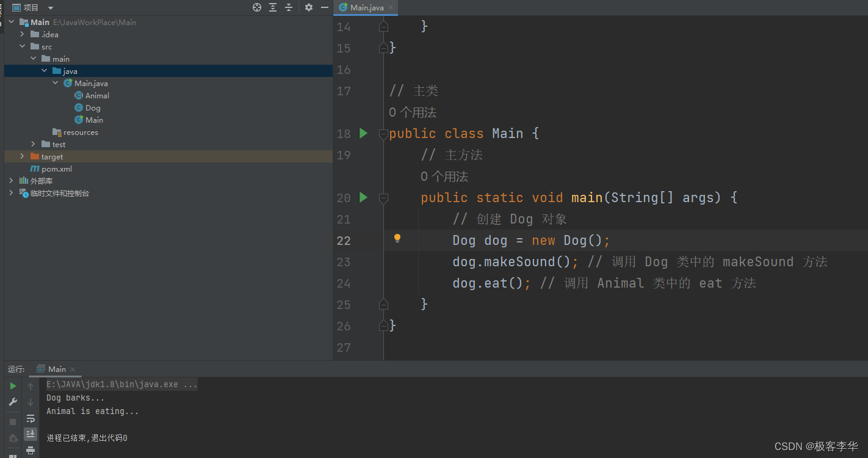Screen dimensions: 868x458
Task: Open run configuration via wrench icon
Action: click(13, 402)
